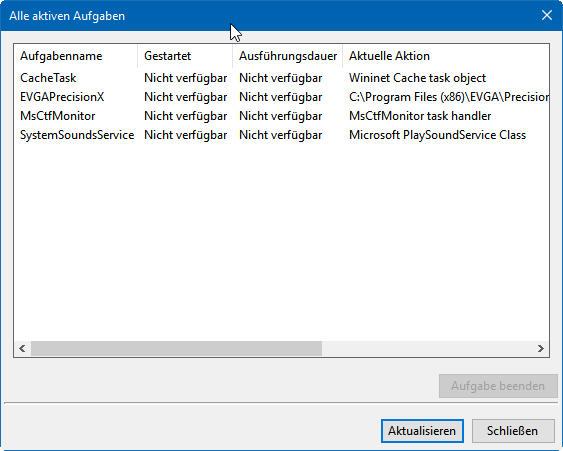Click MsCtfMonitor task handler text

pyautogui.click(x=420, y=116)
